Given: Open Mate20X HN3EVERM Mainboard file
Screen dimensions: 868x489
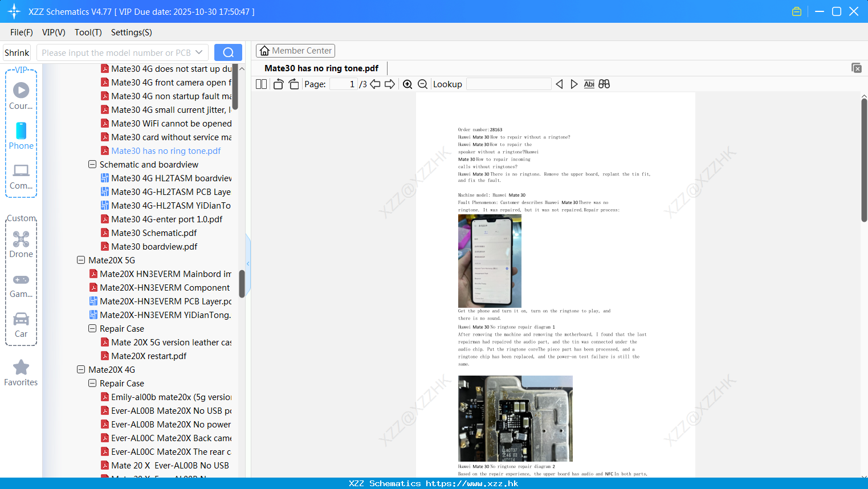Looking at the screenshot, I should pos(161,274).
